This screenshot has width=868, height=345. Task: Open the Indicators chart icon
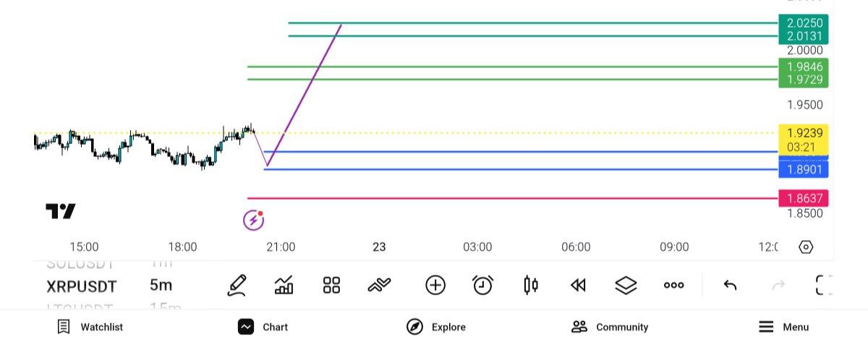(x=284, y=286)
